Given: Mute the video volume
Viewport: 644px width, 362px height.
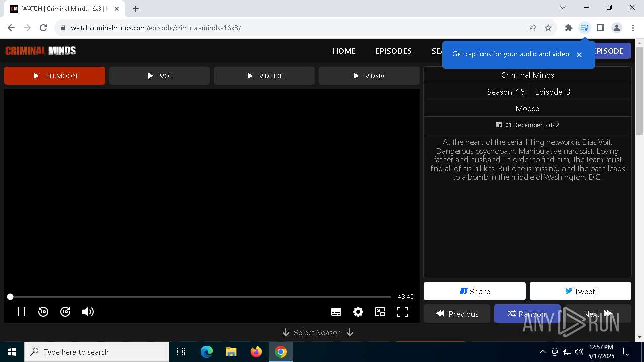Looking at the screenshot, I should coord(88,312).
